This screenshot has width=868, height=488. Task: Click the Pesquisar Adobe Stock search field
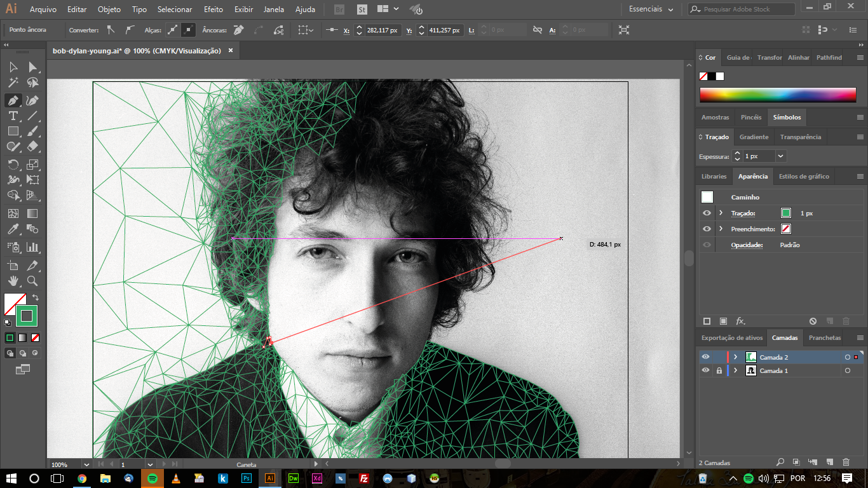click(x=742, y=10)
